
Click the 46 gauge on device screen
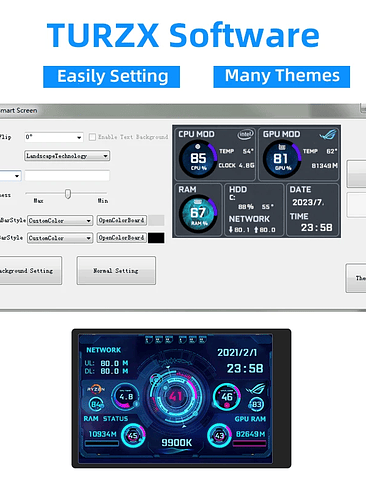click(x=227, y=397)
